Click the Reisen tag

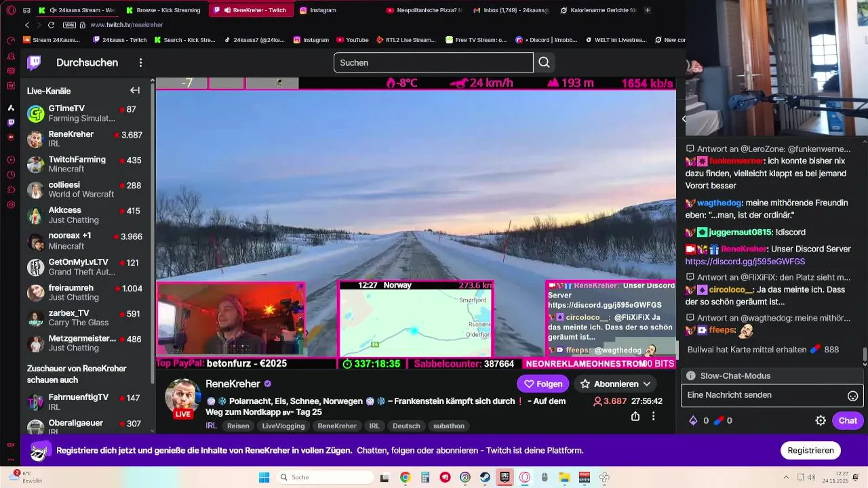coord(238,426)
